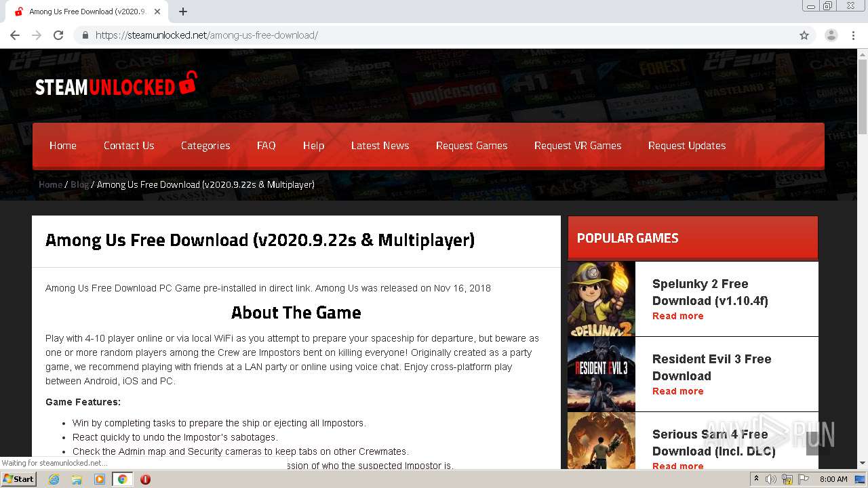Click the Blog breadcrumb link
The image size is (868, 488).
click(x=79, y=184)
